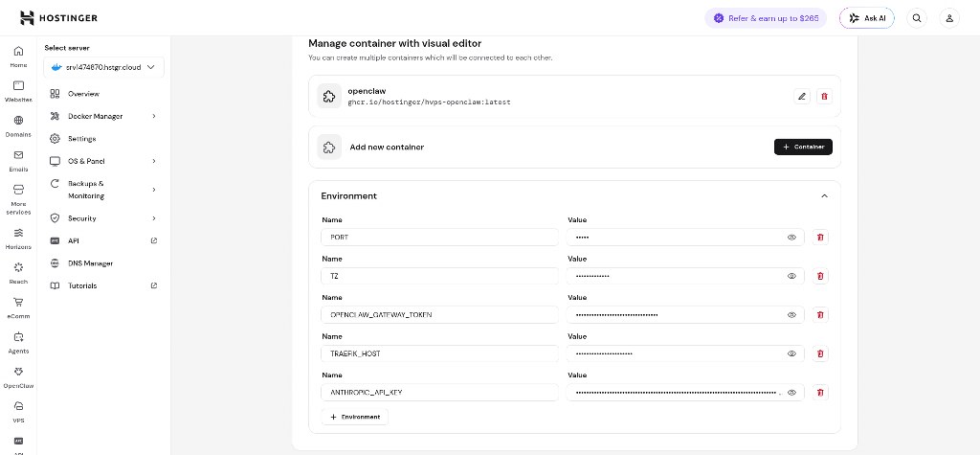Open Agents in left rail
Viewport: 980px width, 455px height.
[x=19, y=343]
